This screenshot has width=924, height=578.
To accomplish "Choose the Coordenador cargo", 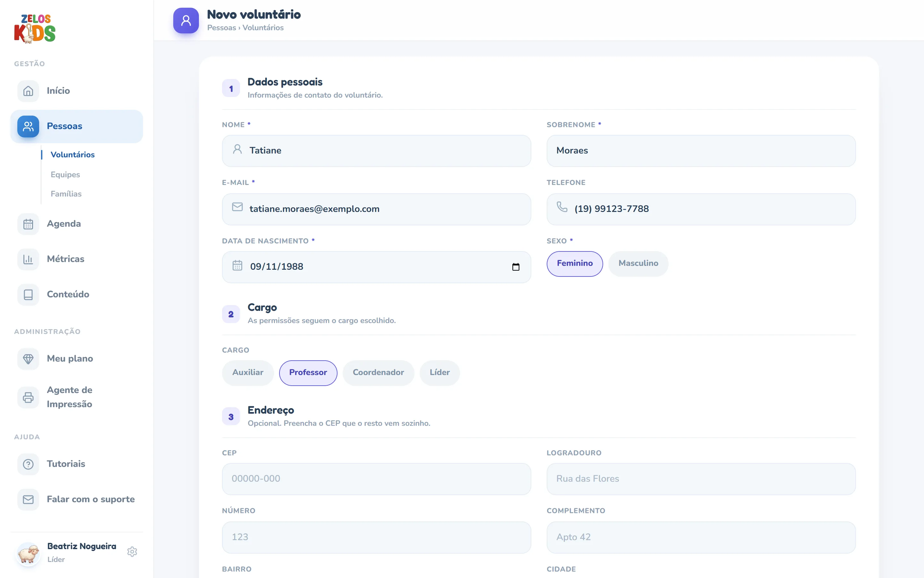I will tap(378, 373).
